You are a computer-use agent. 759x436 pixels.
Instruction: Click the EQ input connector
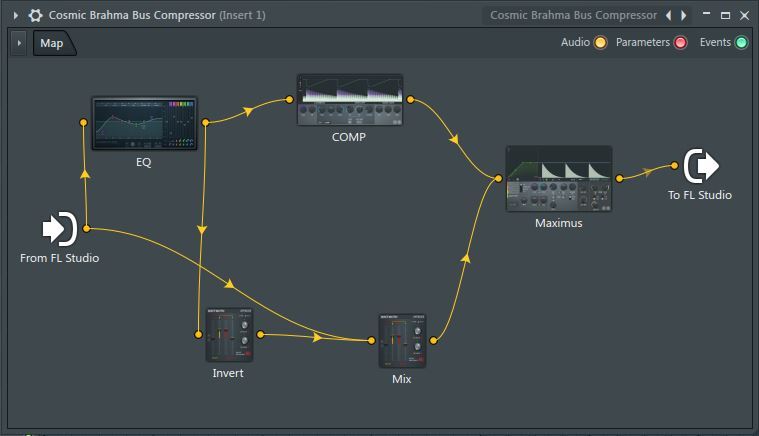click(x=83, y=122)
